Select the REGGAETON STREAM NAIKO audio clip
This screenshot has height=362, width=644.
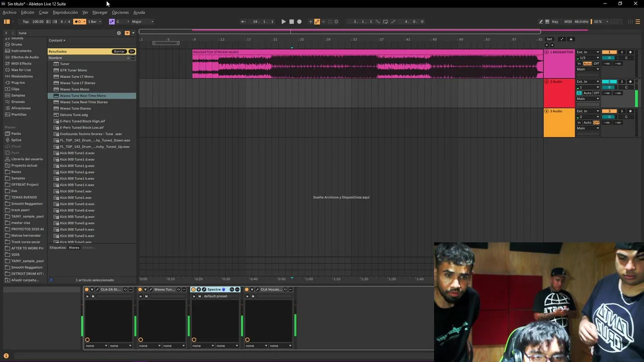(x=367, y=64)
